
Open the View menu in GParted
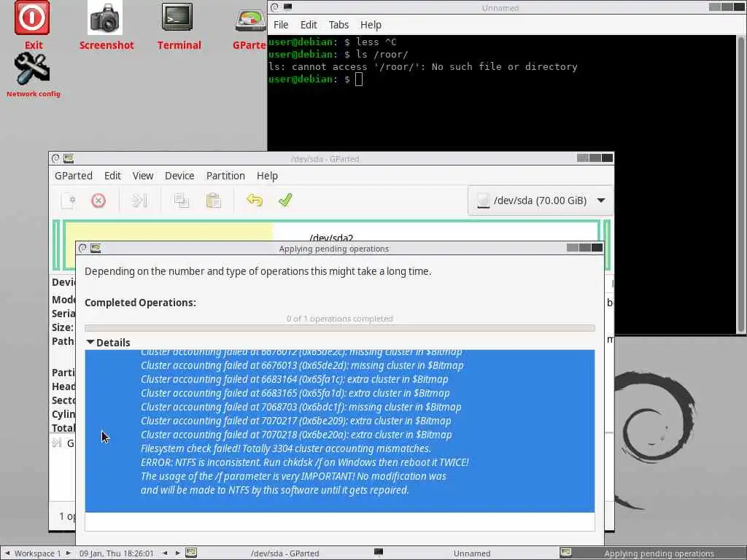pyautogui.click(x=142, y=176)
